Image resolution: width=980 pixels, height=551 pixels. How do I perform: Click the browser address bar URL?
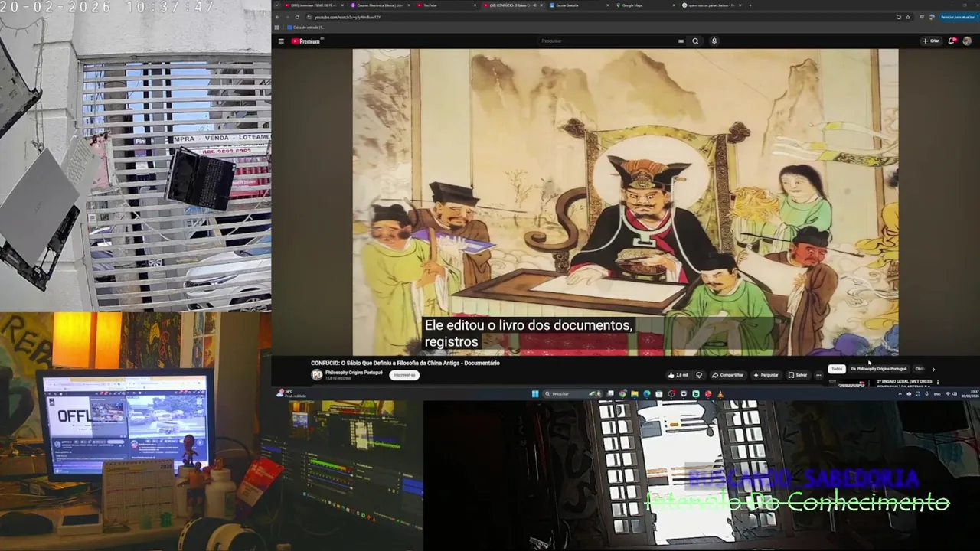click(348, 17)
